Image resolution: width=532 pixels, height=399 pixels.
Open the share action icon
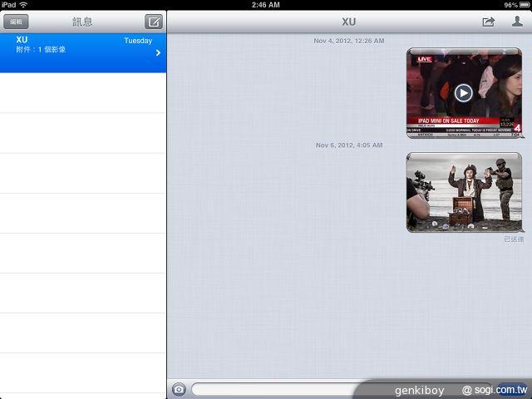tap(488, 22)
